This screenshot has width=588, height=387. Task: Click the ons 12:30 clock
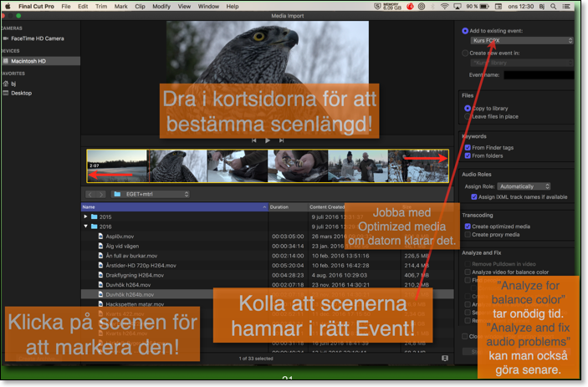click(x=520, y=7)
